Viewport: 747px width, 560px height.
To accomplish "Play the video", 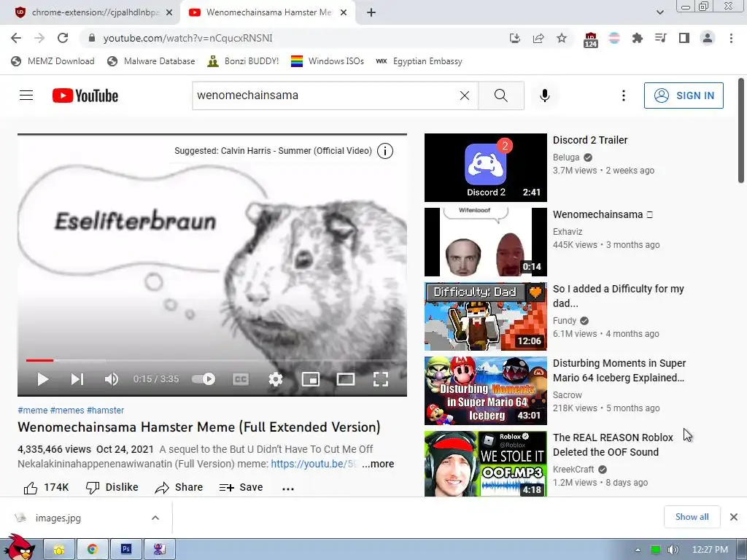I will (43, 379).
